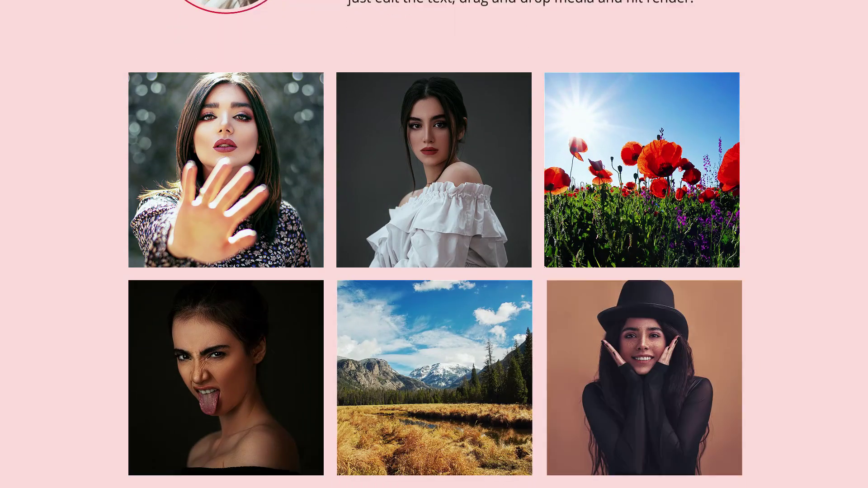Open the white ruffled blouse portrait
This screenshot has width=868, height=488.
coord(434,169)
